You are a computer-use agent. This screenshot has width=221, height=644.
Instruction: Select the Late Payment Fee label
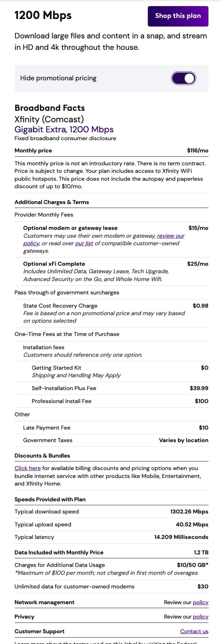pyautogui.click(x=47, y=428)
